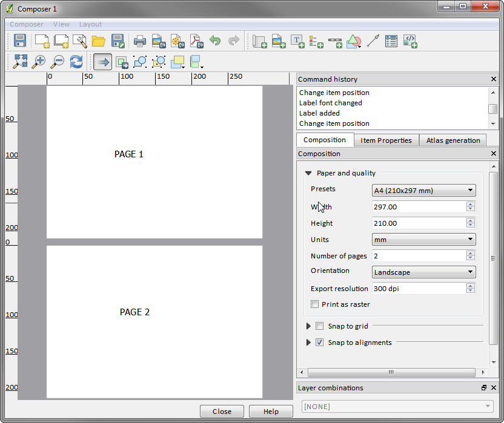Click the Close button
Image resolution: width=504 pixels, height=423 pixels.
[222, 412]
